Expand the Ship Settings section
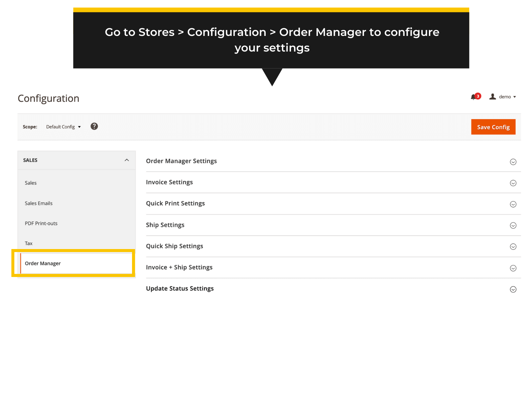This screenshot has height=399, width=532. coord(513,225)
